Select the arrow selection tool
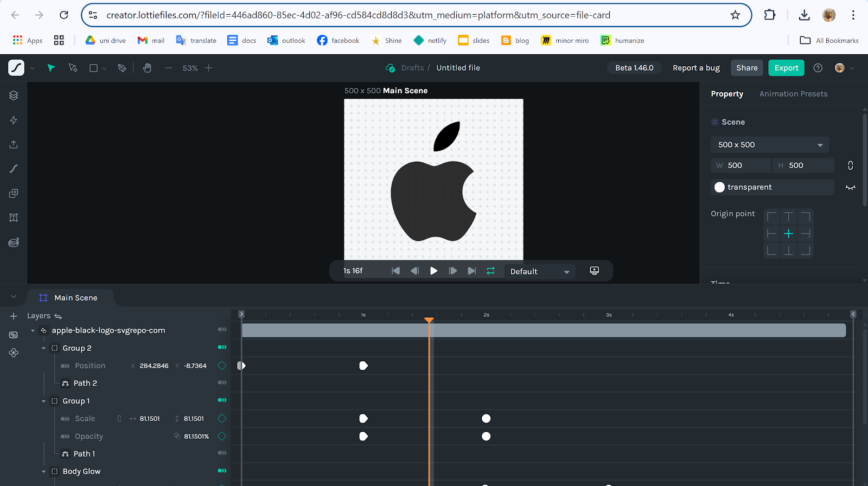This screenshot has height=486, width=868. (51, 68)
